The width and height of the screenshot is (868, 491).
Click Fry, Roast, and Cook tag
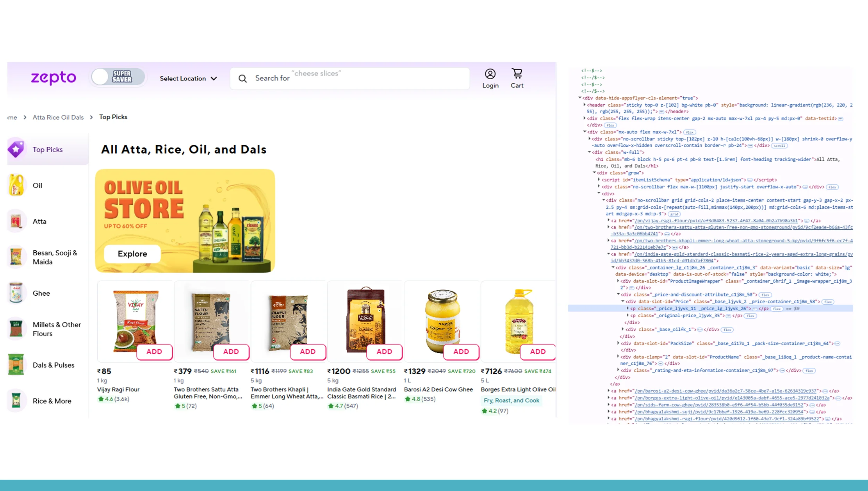point(512,400)
